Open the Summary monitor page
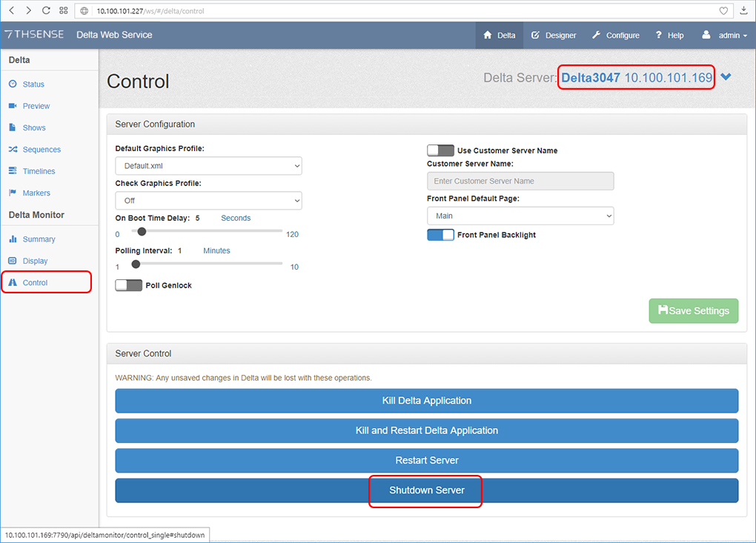 point(39,239)
